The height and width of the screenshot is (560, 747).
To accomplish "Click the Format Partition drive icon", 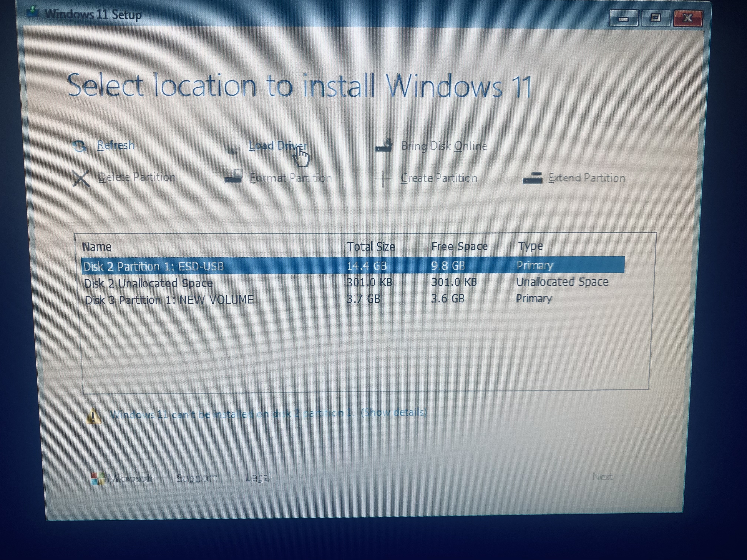I will coord(234,176).
